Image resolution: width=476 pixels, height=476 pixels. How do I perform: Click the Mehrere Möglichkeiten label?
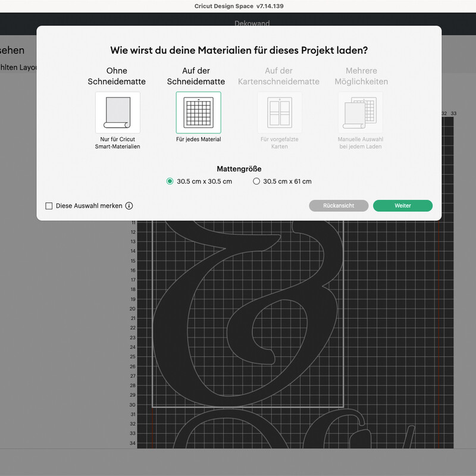point(361,76)
